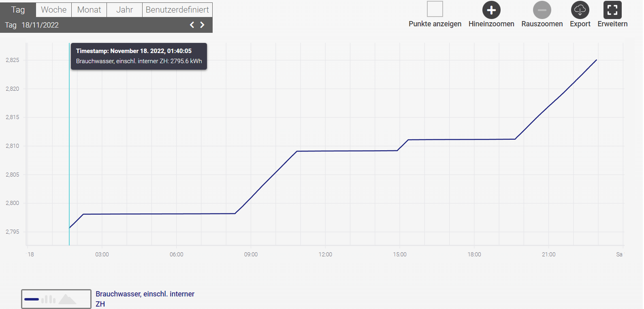Click the Hineinzoomen plus icon
Screen dimensions: 644x309
click(491, 10)
